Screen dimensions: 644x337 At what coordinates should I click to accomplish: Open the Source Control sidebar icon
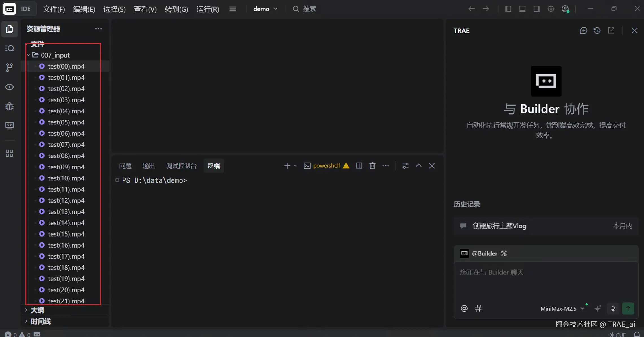coord(9,67)
